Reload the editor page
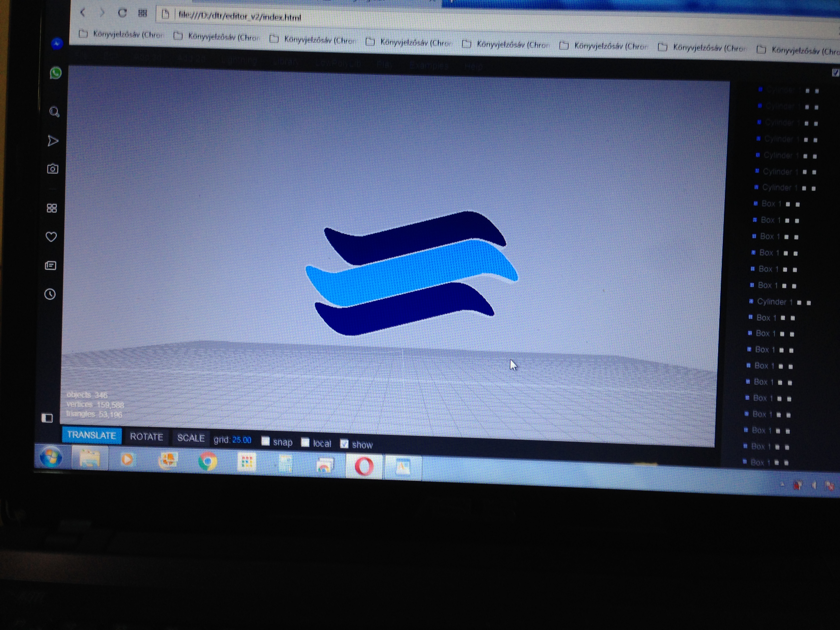Viewport: 840px width, 630px height. [x=122, y=13]
